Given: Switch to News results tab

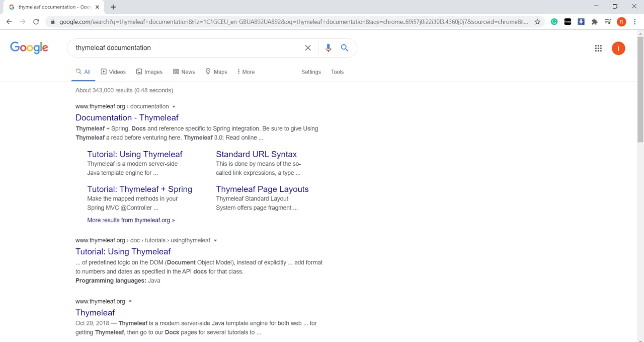Looking at the screenshot, I should click(x=184, y=72).
